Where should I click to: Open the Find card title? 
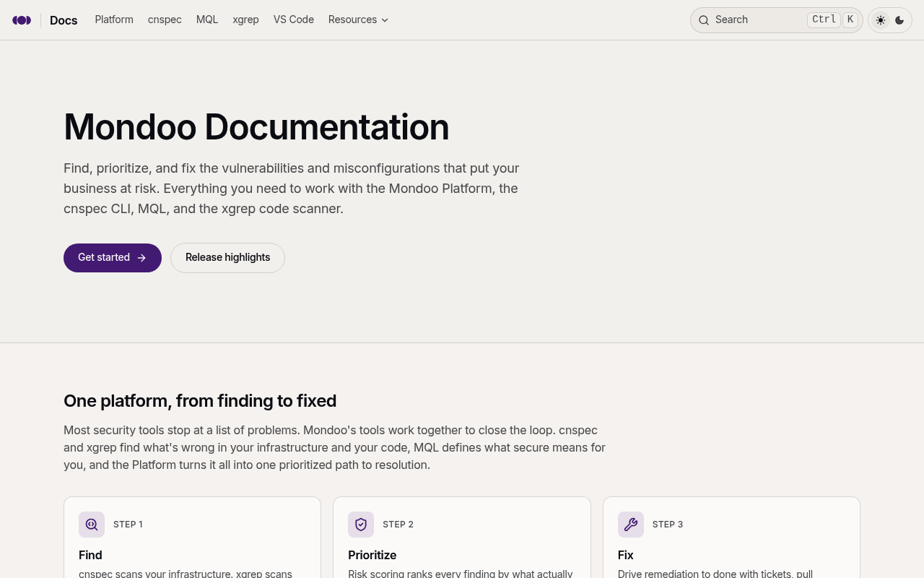90,555
